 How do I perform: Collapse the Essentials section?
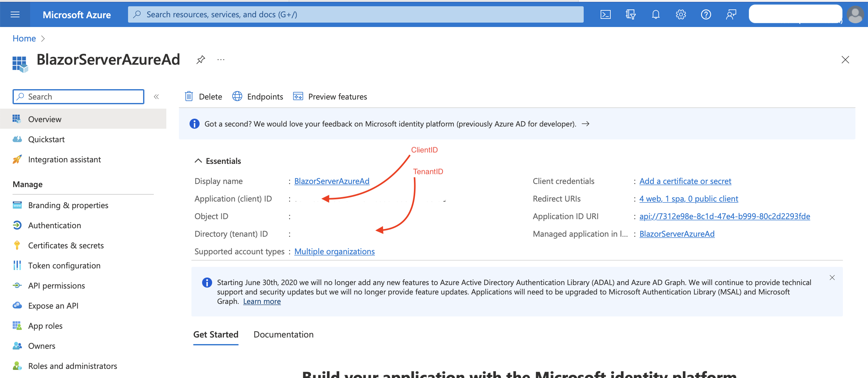(198, 161)
